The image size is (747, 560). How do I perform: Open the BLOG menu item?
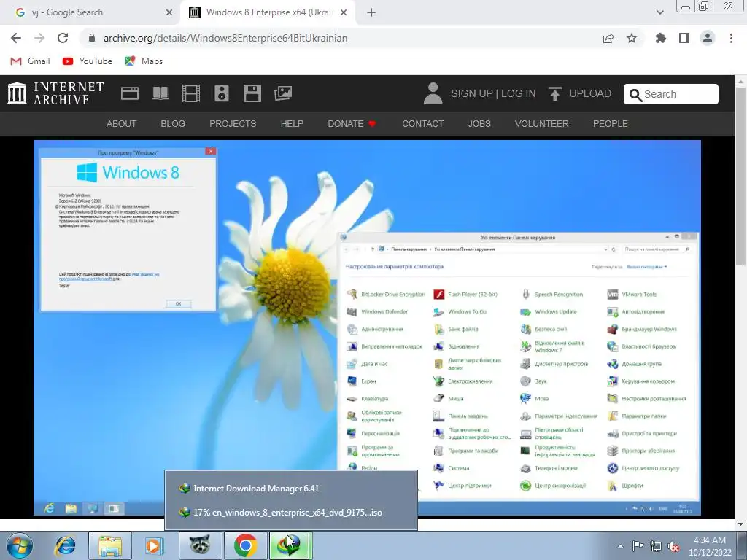[x=173, y=124]
